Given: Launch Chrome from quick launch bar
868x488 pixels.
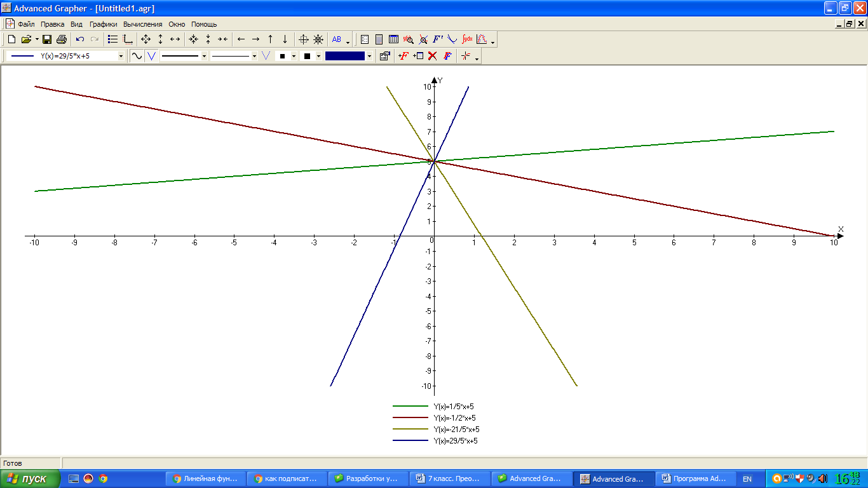Looking at the screenshot, I should click(103, 479).
